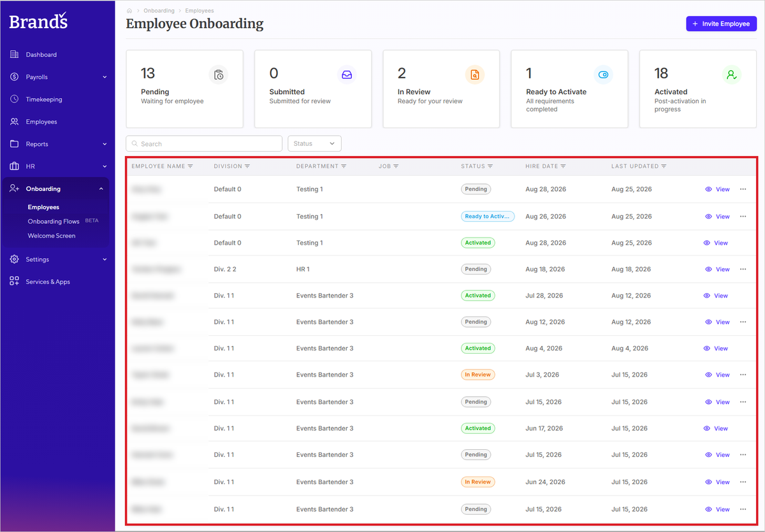The image size is (765, 532).
Task: Click the Invite Employee button
Action: (721, 24)
